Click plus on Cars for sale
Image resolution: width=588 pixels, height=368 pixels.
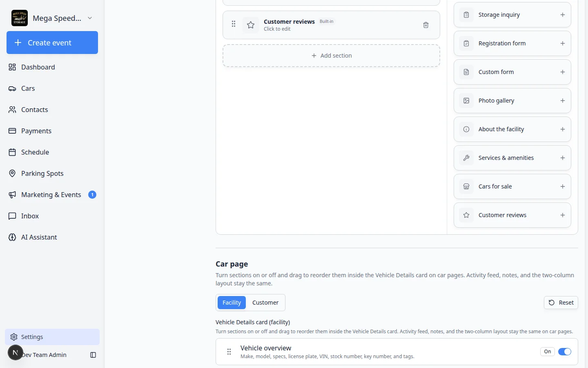point(563,186)
